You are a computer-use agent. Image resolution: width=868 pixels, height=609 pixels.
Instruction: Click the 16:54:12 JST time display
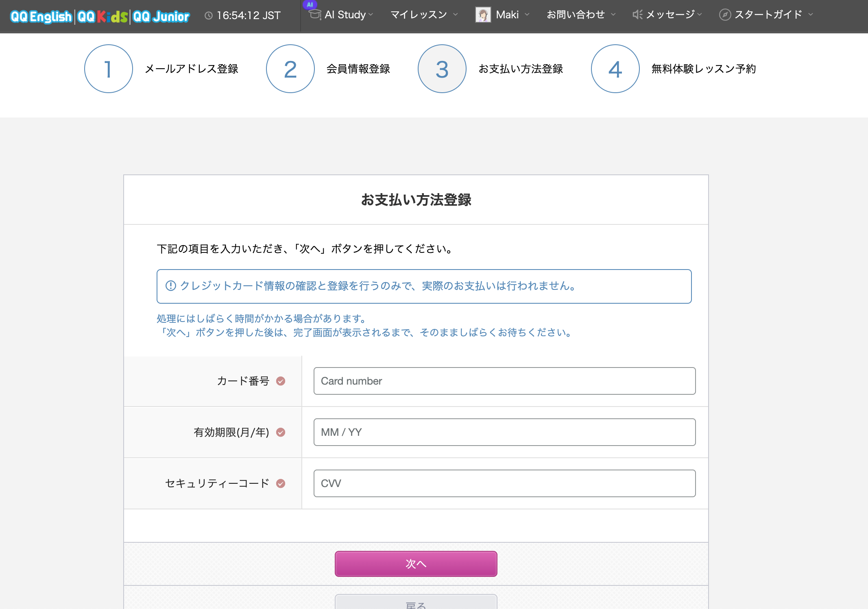point(249,15)
